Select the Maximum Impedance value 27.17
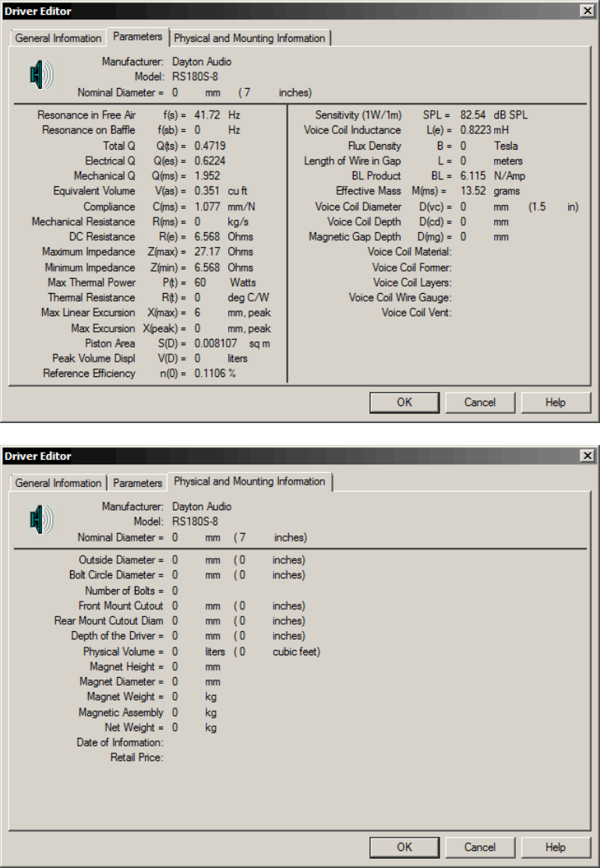The height and width of the screenshot is (868, 600). [x=207, y=252]
